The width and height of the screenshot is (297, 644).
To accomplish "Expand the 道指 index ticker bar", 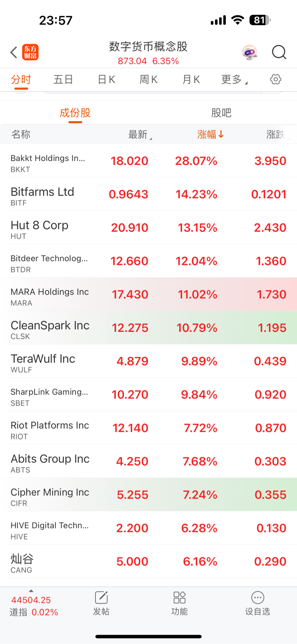I will click(34, 605).
